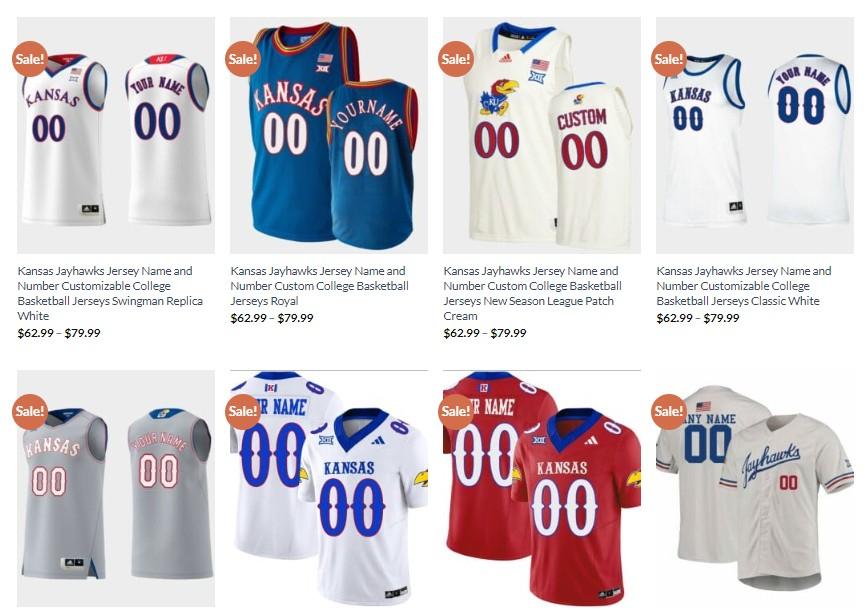
Task: Click Sale badge on Classic White jersey
Action: (668, 59)
